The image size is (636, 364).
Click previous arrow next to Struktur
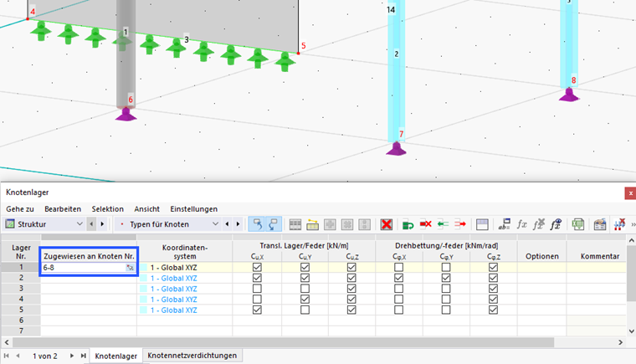click(x=91, y=224)
